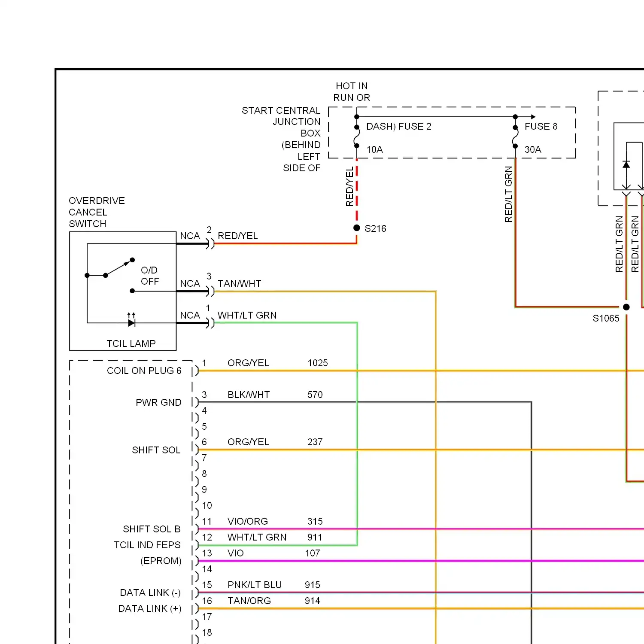Click the FUSE 8 fuse element symbol
The image size is (644, 644).
[x=515, y=137]
